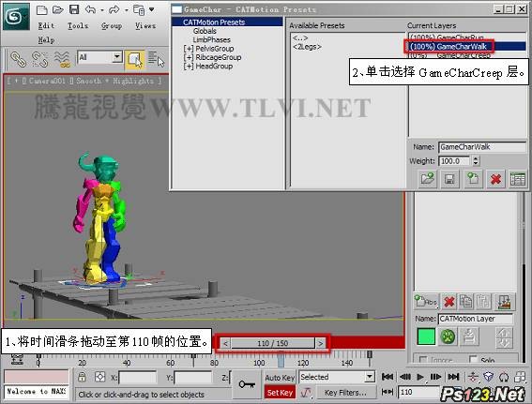
Task: Open the Help menu
Action: tap(46, 40)
